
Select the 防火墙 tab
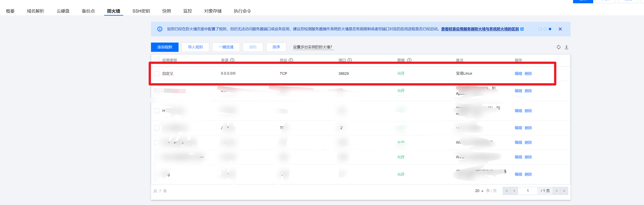114,11
